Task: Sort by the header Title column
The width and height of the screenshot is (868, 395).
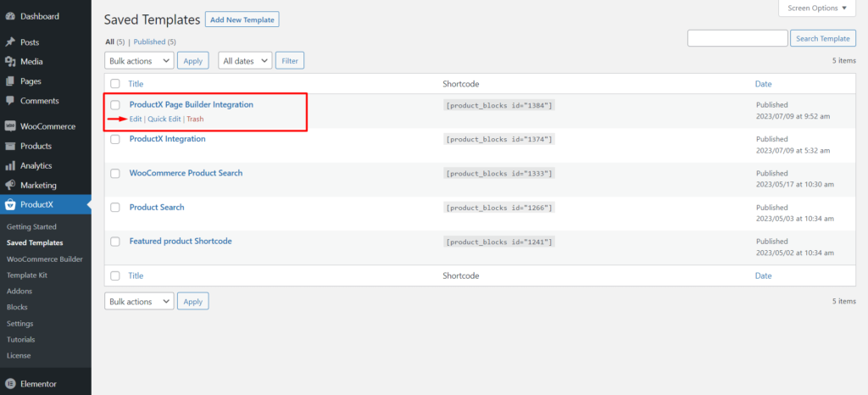Action: [136, 84]
